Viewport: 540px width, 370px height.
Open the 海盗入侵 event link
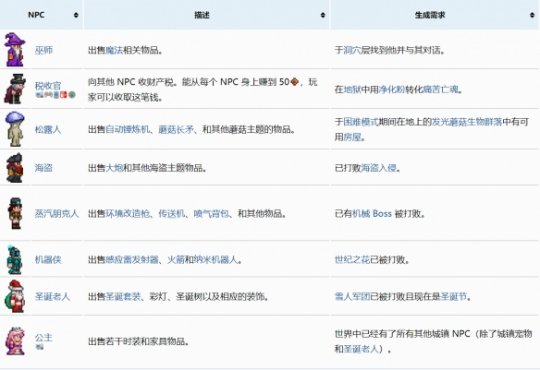point(378,168)
